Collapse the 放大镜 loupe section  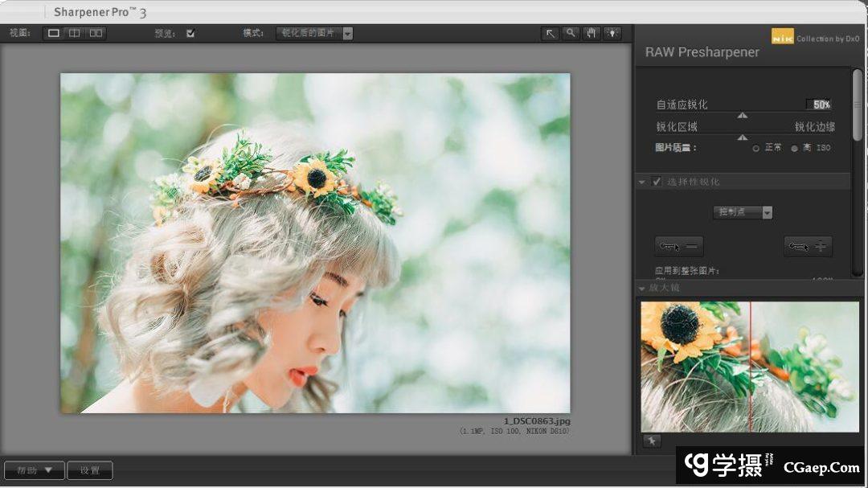(642, 288)
